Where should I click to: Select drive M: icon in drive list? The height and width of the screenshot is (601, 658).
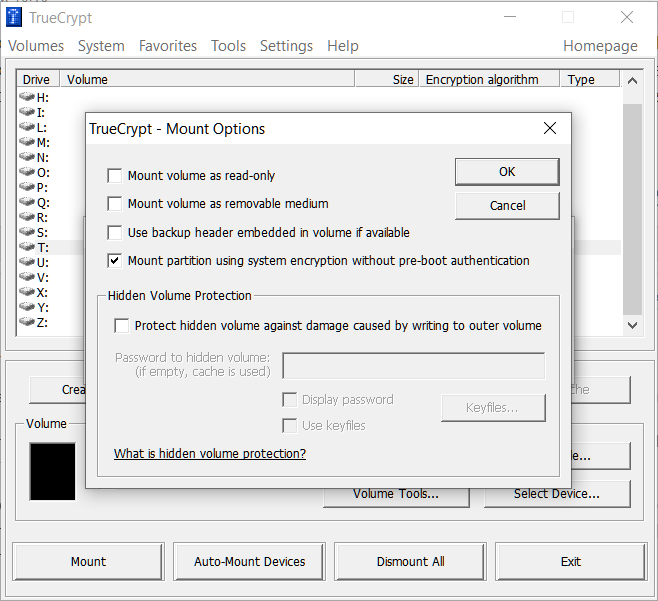[27, 142]
